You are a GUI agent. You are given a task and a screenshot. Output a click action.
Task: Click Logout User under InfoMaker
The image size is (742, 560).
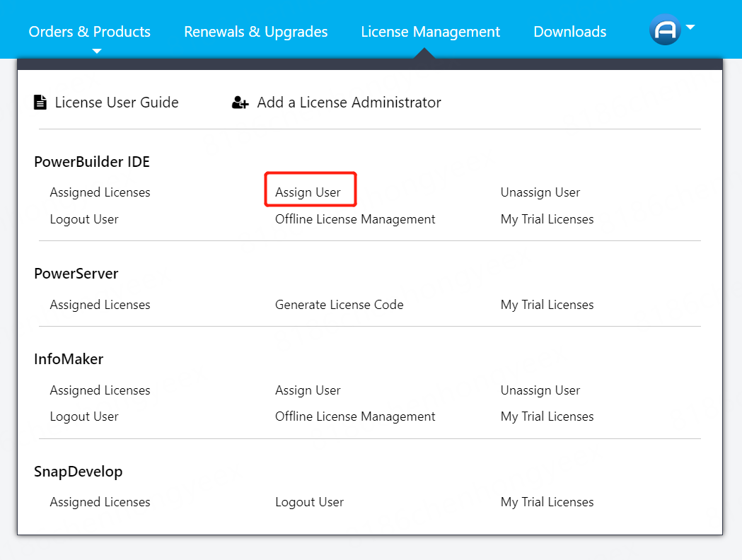coord(84,416)
